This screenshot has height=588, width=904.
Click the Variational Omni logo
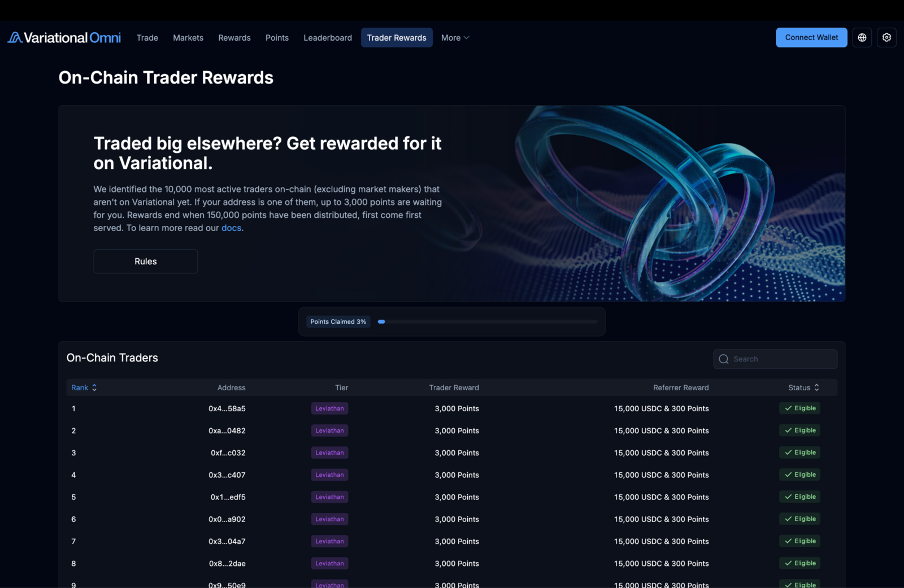pyautogui.click(x=64, y=38)
